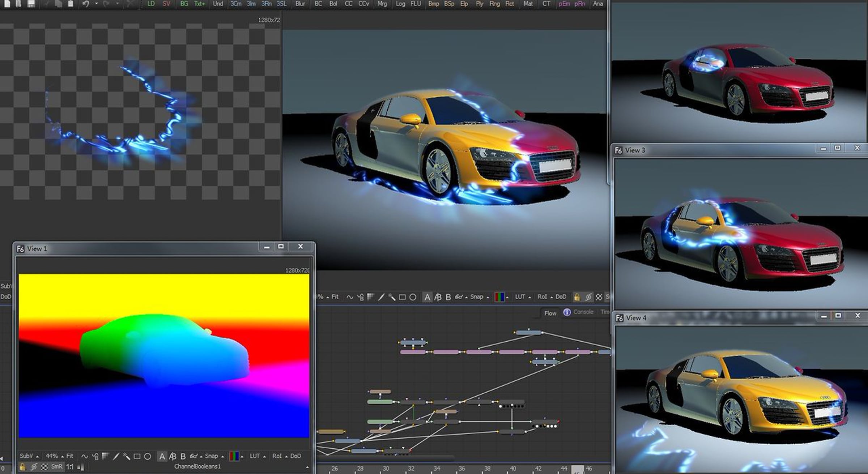Open the RoI dropdown in main viewer toolbar
Viewport: 868px width, 474px height.
[545, 297]
